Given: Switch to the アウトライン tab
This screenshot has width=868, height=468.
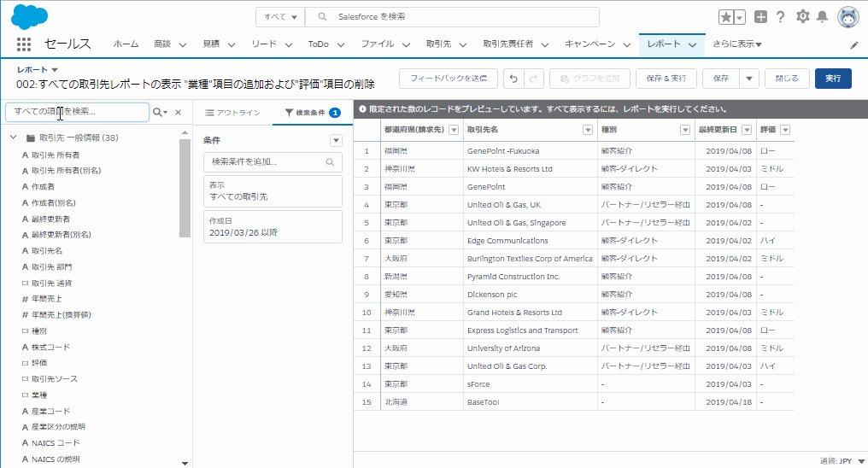Looking at the screenshot, I should coord(232,112).
